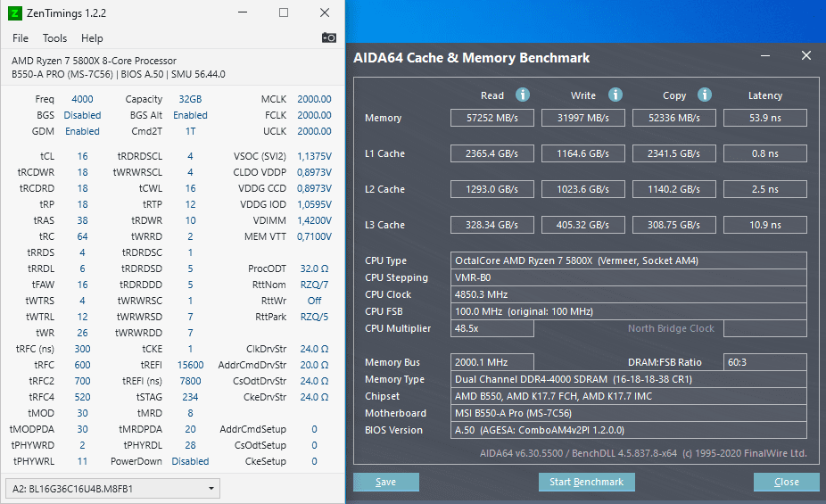Click the Save button in AIDA64

click(x=386, y=482)
